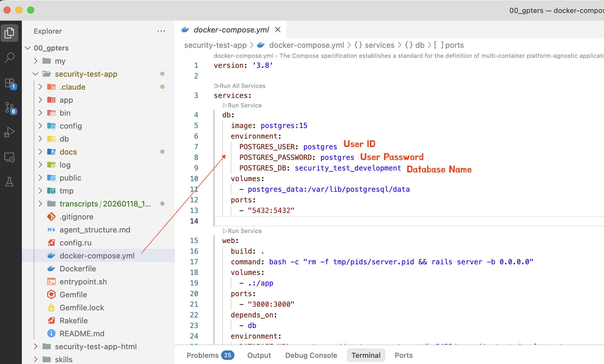Place cursor on empty line 14

295,221
